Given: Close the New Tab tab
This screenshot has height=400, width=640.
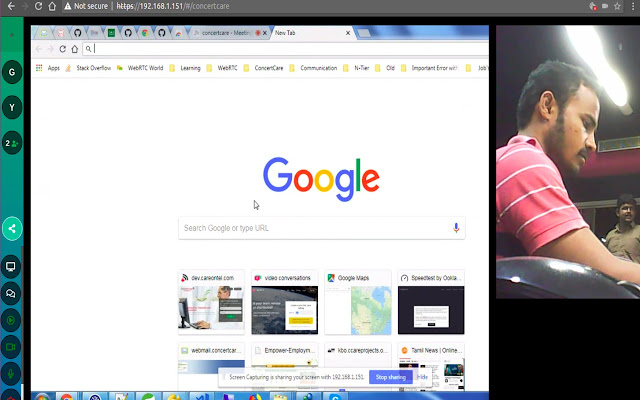Looking at the screenshot, I should coord(348,33).
